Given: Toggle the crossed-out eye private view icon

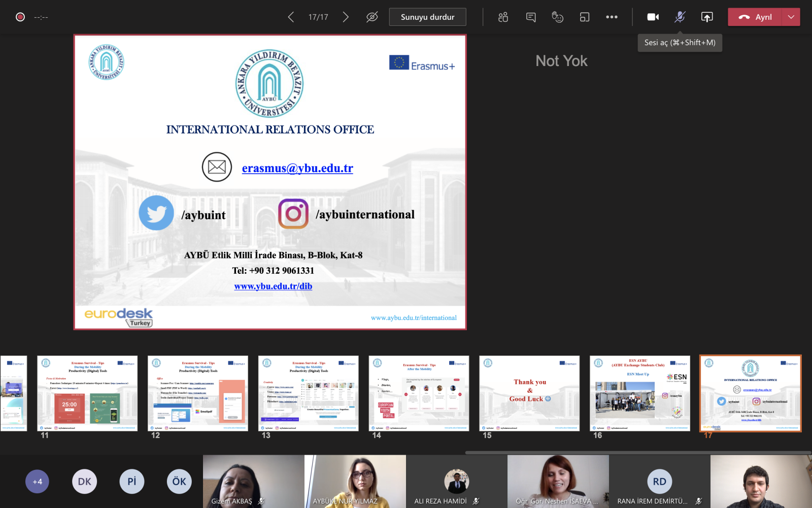Looking at the screenshot, I should coord(372,17).
